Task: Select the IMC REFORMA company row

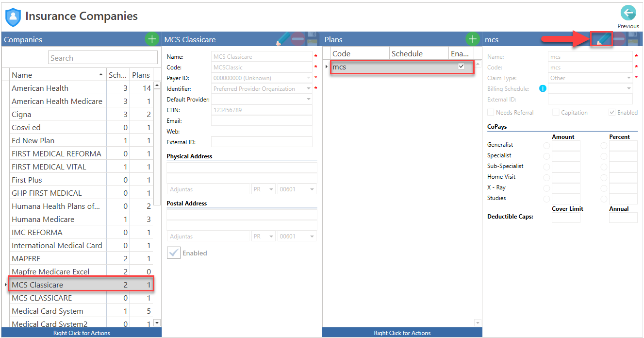Action: click(81, 232)
